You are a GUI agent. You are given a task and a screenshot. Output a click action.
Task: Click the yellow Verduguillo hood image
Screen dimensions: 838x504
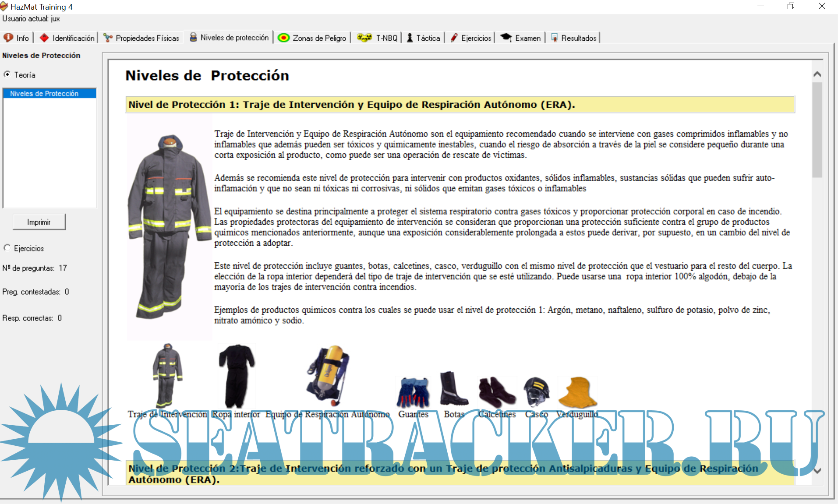577,392
